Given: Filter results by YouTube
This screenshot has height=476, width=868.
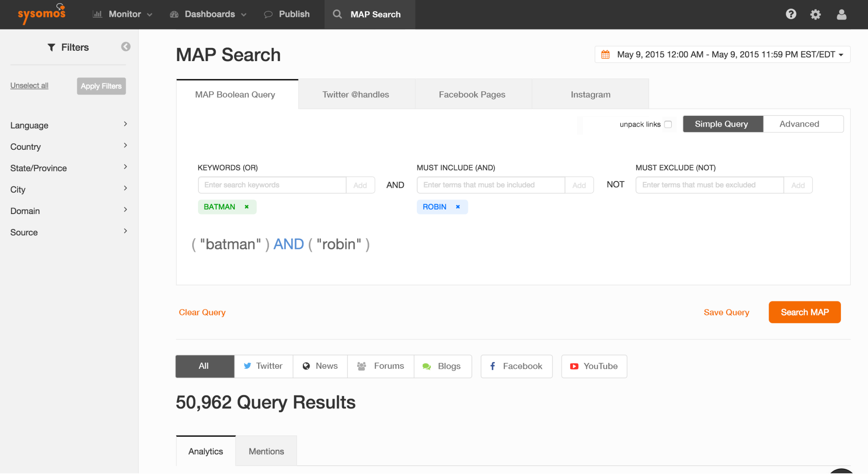Looking at the screenshot, I should click(594, 366).
